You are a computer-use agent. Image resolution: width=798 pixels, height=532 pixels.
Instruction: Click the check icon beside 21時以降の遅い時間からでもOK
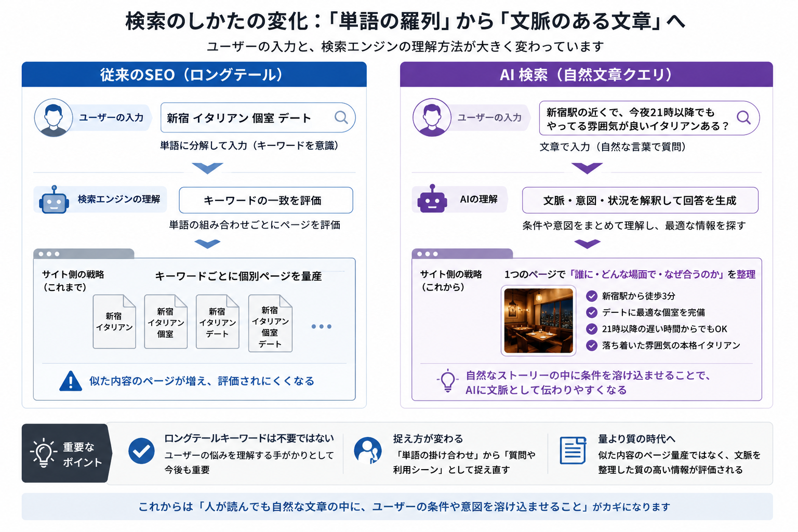coord(591,329)
